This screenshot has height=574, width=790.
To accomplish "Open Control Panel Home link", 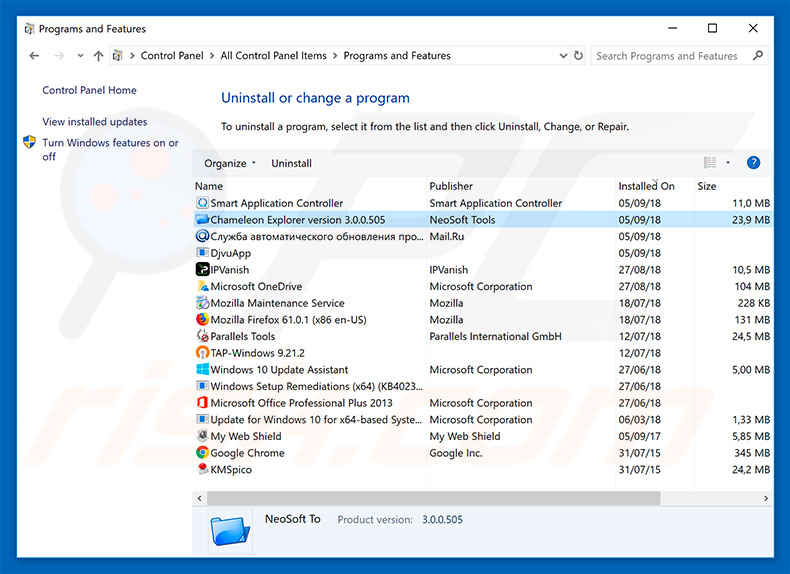I will [x=89, y=90].
